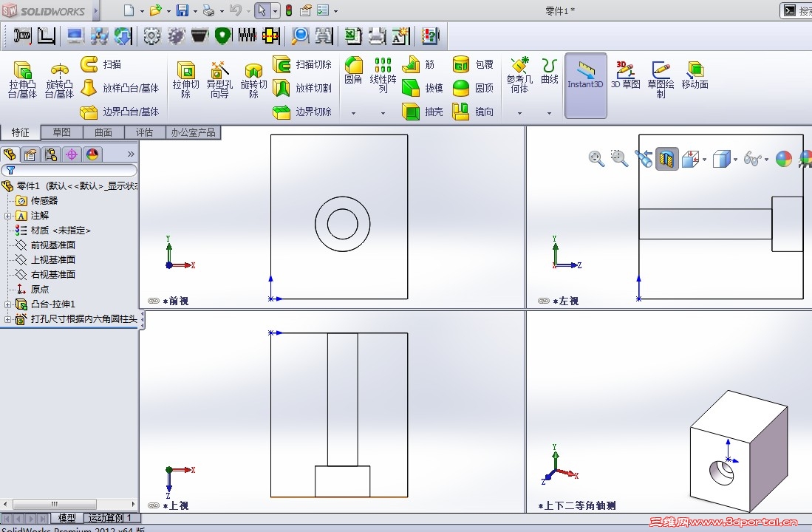The image size is (812, 532).
Task: Print with the printer icon
Action: click(208, 10)
